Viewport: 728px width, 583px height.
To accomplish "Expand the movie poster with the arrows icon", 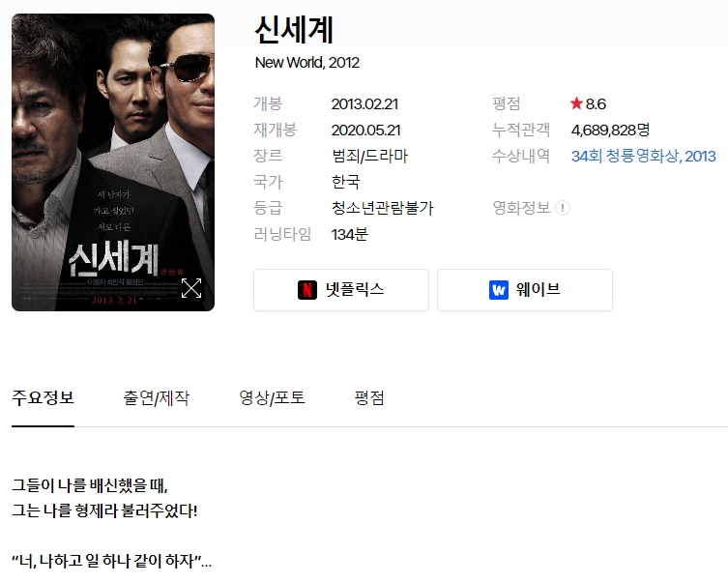I will 191,288.
